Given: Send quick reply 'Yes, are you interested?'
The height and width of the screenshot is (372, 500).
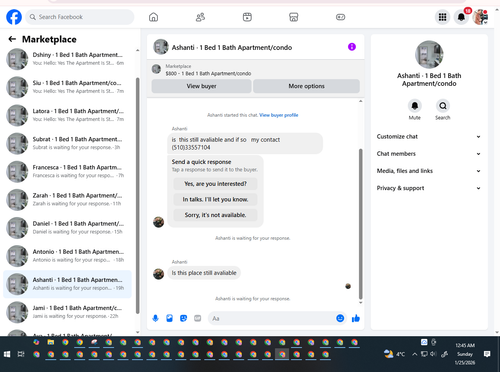Looking at the screenshot, I should pyautogui.click(x=215, y=184).
